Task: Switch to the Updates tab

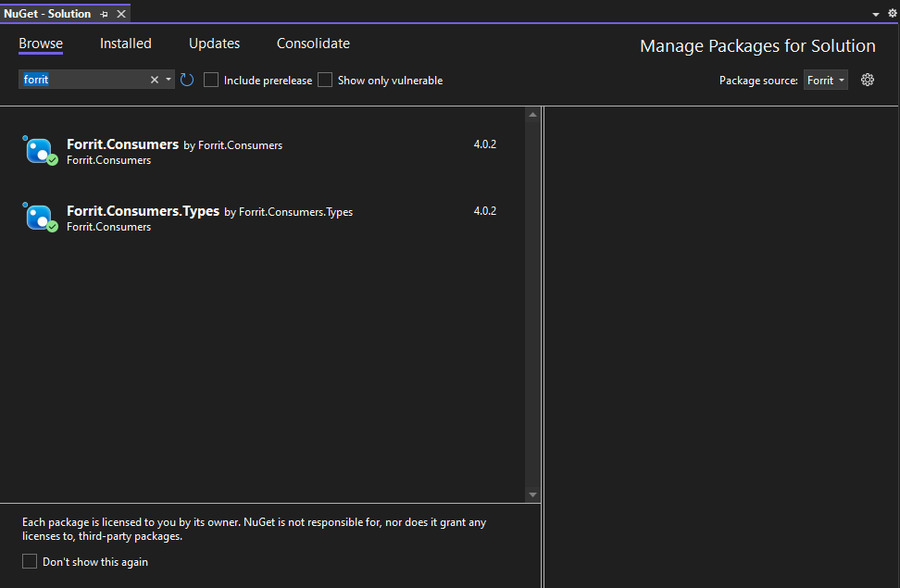Action: tap(214, 44)
